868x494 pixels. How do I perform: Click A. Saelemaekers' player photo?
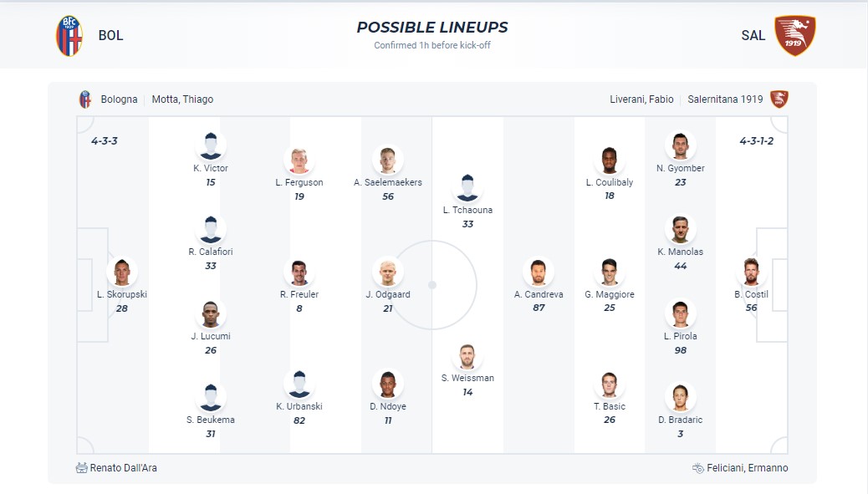[388, 160]
